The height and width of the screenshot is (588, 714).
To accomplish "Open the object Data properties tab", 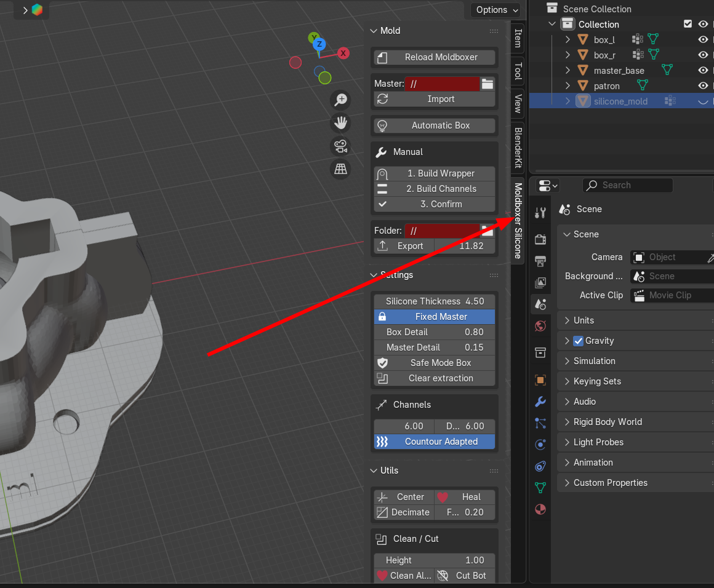I will click(x=540, y=488).
